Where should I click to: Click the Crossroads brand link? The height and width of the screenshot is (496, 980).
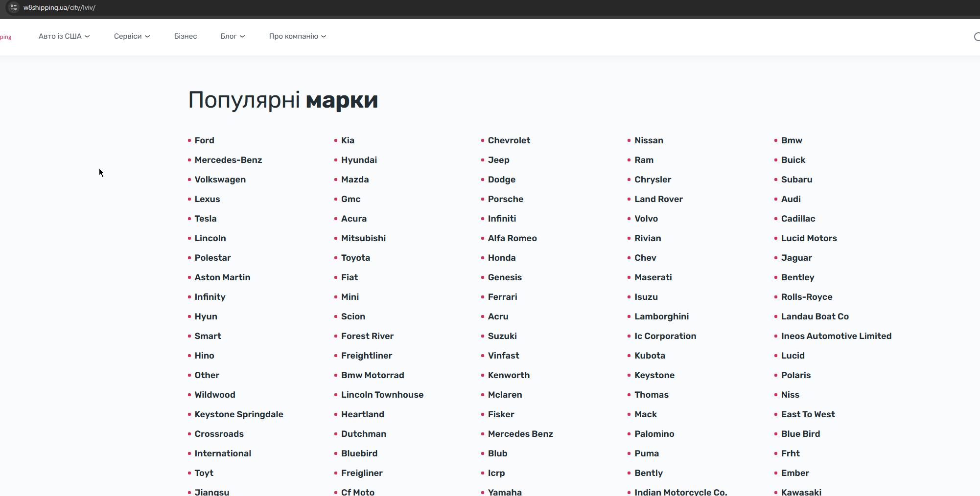tap(219, 434)
